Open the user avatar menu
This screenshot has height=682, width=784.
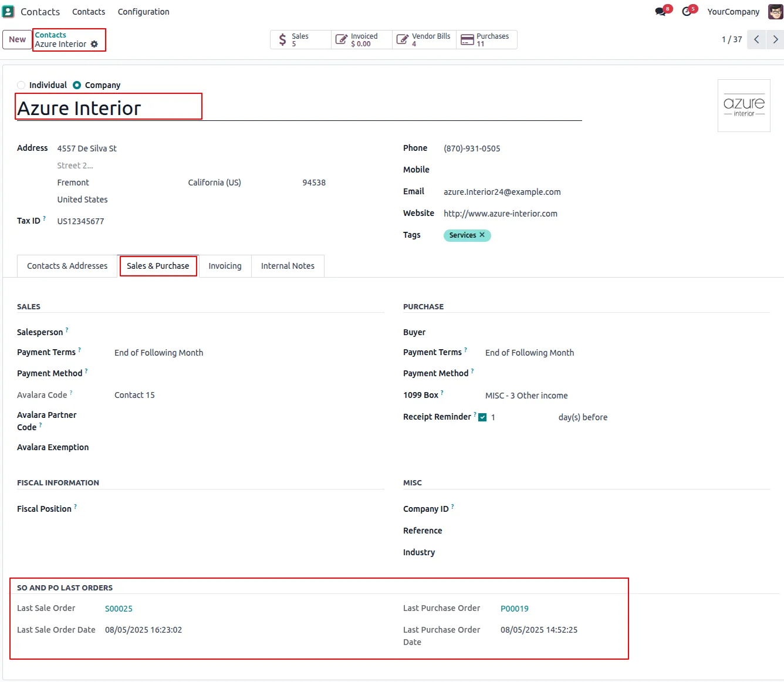point(776,11)
